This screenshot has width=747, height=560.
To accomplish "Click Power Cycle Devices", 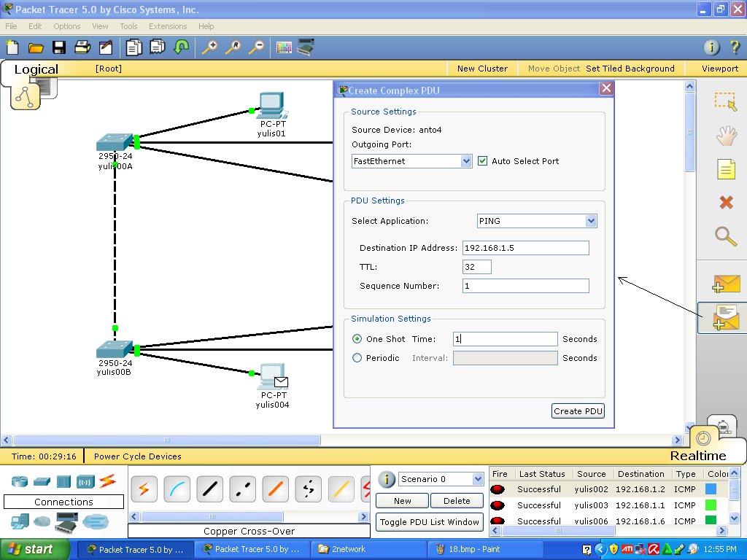I will [137, 456].
